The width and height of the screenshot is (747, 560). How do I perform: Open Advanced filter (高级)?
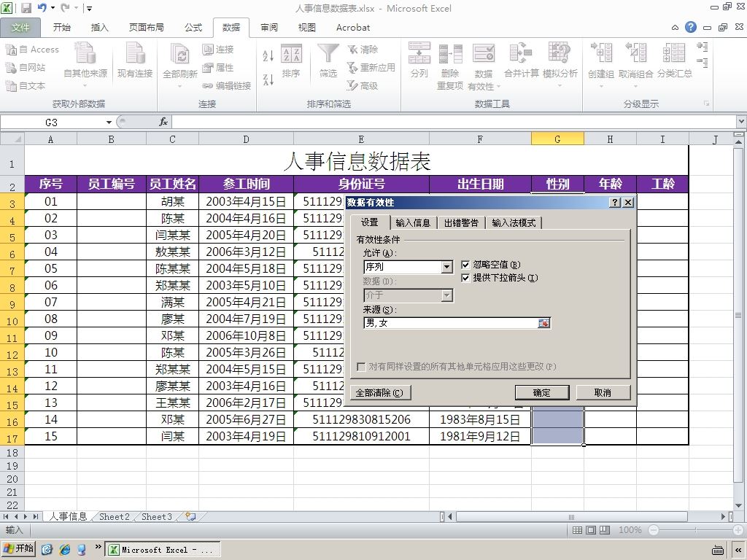pos(363,86)
